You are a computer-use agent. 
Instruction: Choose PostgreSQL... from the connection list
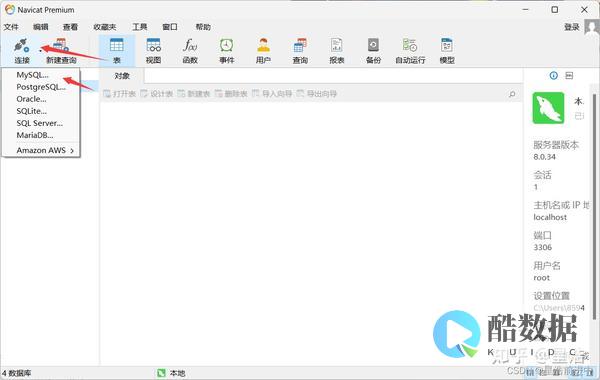(x=41, y=87)
